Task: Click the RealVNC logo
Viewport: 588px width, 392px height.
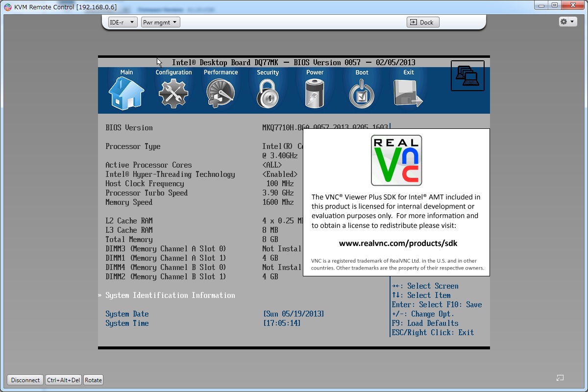Action: coord(396,160)
